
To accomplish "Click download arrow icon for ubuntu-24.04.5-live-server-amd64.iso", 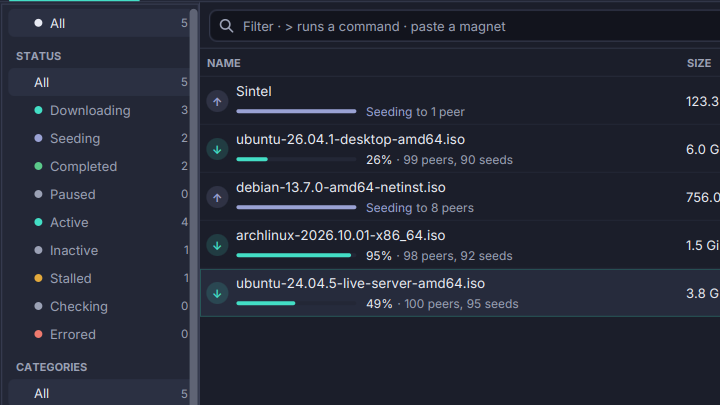I will coord(217,293).
